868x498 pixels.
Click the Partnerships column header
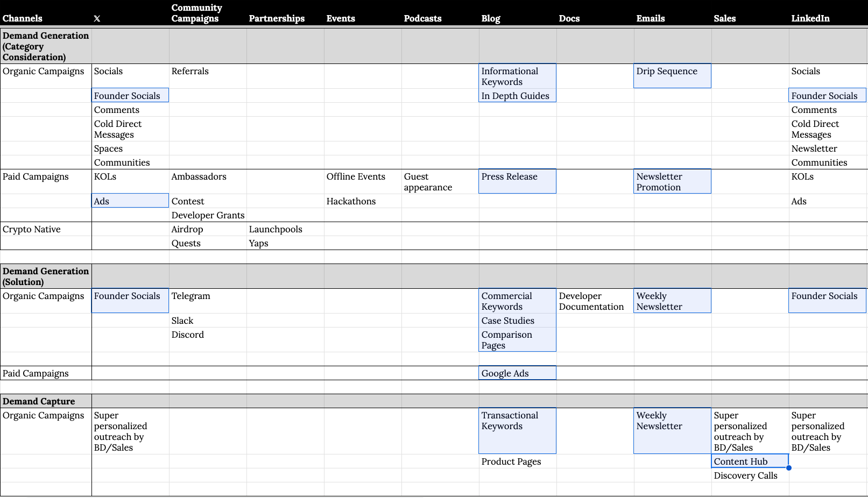pos(285,13)
